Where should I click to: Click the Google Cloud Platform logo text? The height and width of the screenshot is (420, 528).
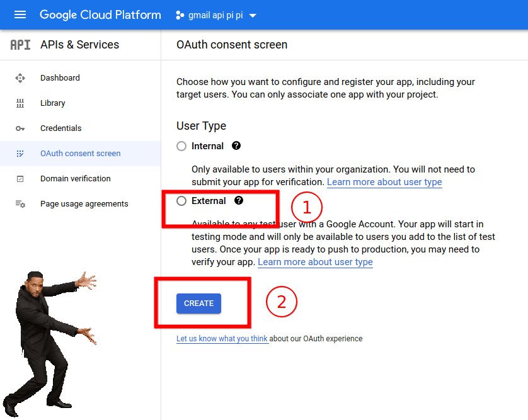point(100,15)
